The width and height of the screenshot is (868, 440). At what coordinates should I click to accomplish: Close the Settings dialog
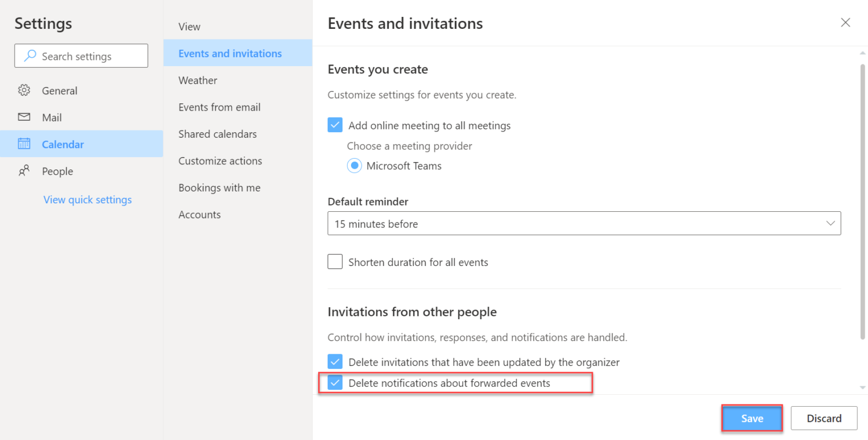coord(845,23)
